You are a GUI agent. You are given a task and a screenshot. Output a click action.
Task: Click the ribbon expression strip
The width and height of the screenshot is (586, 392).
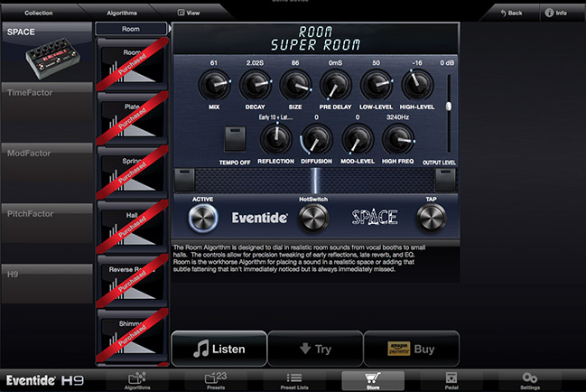pos(315,180)
